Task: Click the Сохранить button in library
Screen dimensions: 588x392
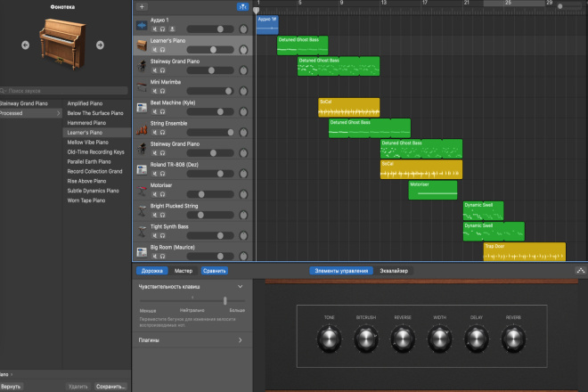Action: pyautogui.click(x=110, y=387)
